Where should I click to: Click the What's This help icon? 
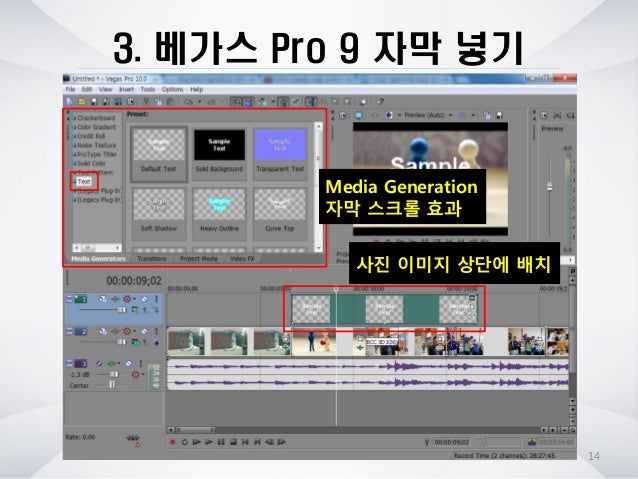[x=380, y=101]
